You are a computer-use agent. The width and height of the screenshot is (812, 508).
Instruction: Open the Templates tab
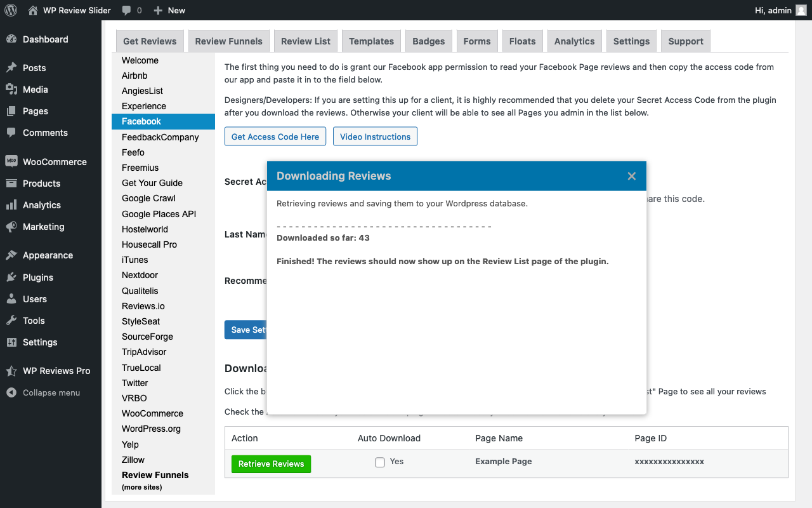point(371,41)
